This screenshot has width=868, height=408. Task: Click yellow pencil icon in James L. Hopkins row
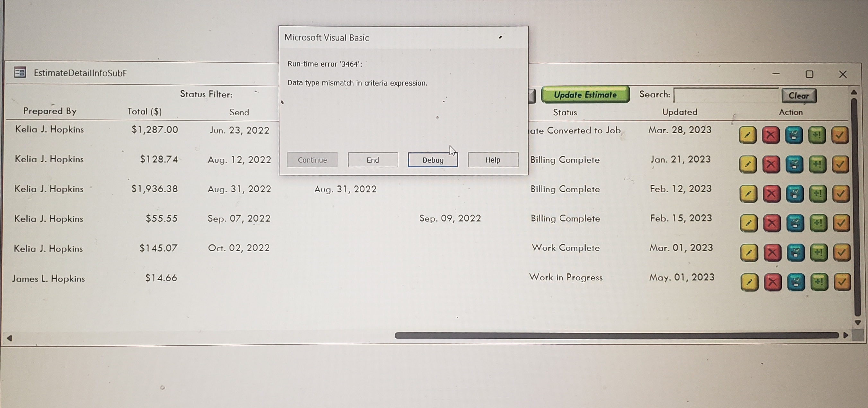point(749,282)
